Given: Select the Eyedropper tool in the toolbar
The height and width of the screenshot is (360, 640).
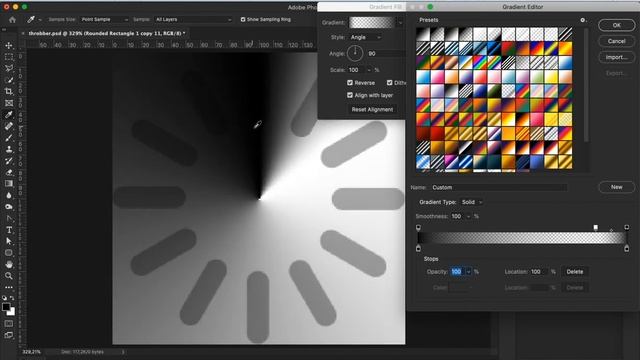Looking at the screenshot, I should click(x=9, y=115).
